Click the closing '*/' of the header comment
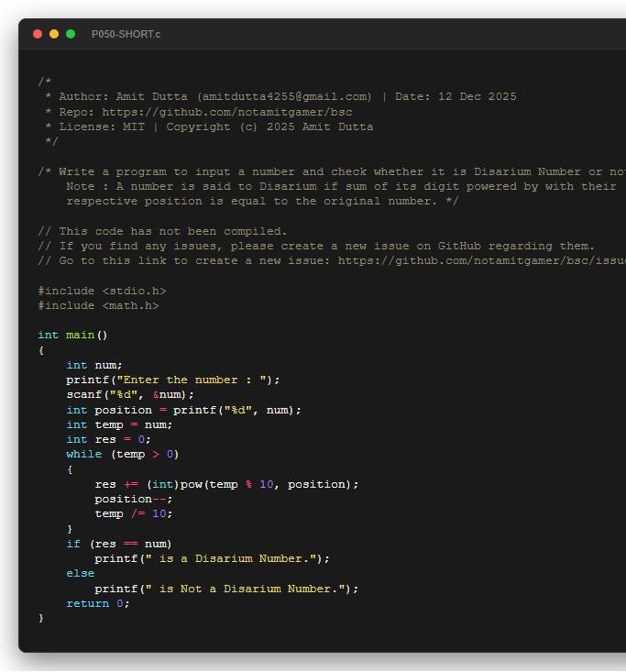 pyautogui.click(x=51, y=141)
